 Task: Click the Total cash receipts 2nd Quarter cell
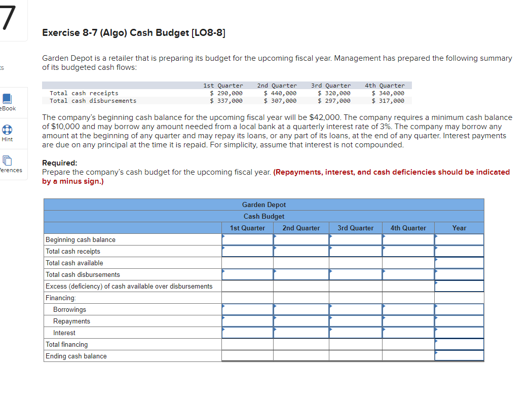(301, 251)
